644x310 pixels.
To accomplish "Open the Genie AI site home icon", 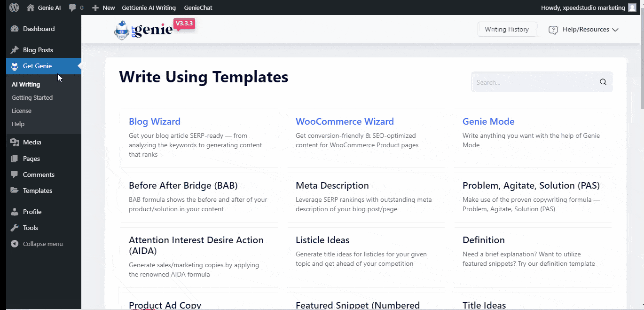I will coord(31,8).
